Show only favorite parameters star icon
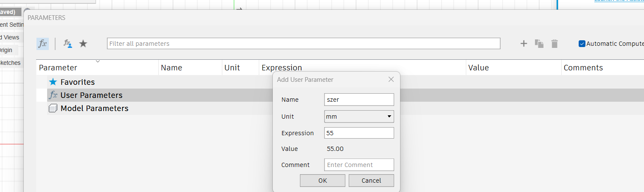This screenshot has height=192, width=644. 83,43
